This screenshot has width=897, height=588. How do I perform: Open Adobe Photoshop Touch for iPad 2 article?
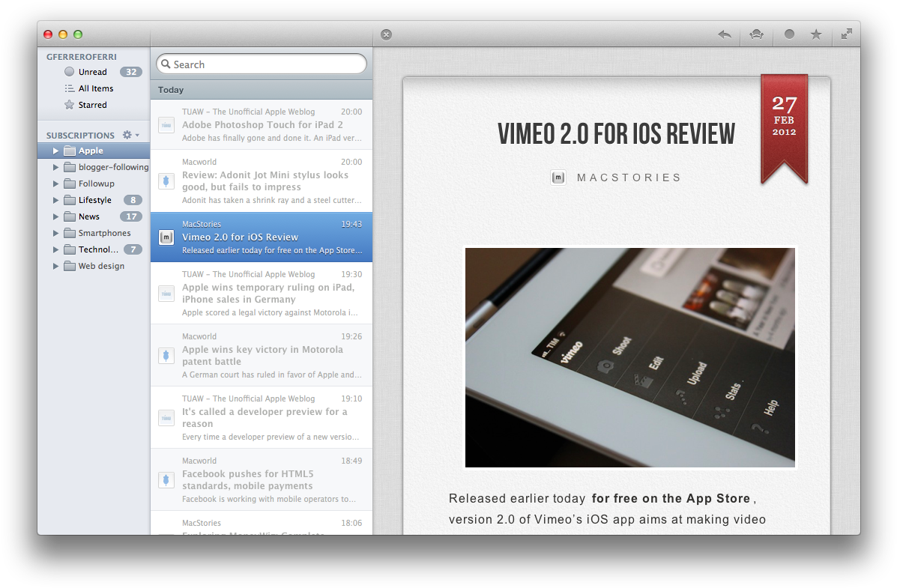pyautogui.click(x=262, y=124)
